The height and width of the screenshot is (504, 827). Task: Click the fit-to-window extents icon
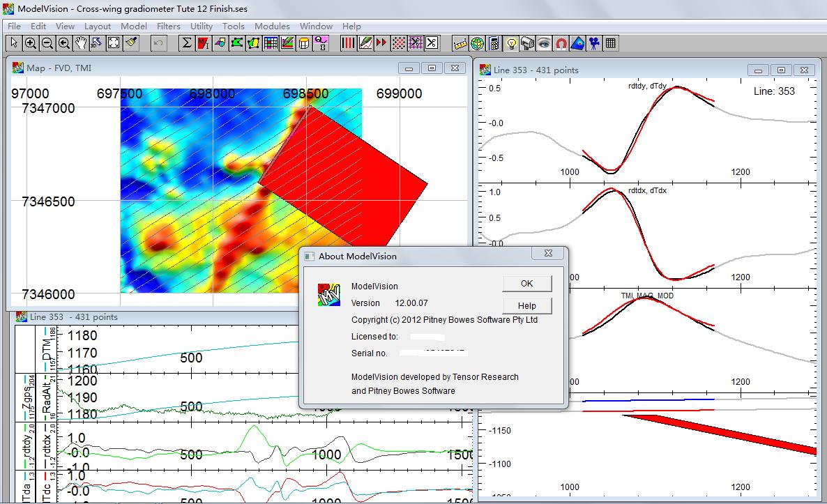114,43
